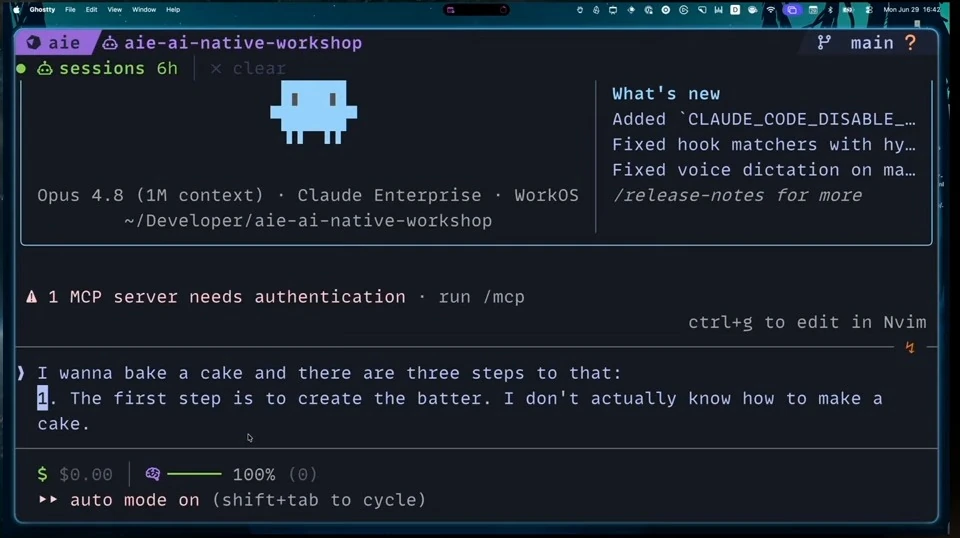The image size is (960, 538).
Task: Click the coffee cup menu bar icon
Action: coord(752,10)
